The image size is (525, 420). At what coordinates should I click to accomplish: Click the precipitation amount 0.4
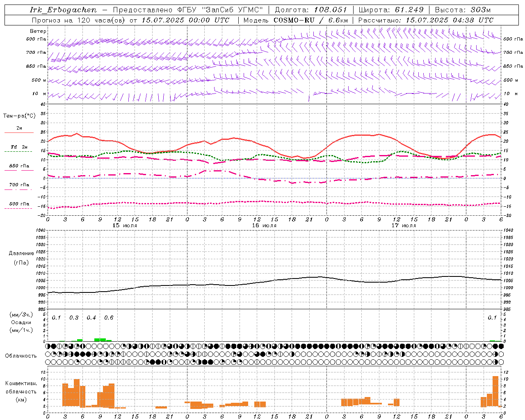click(91, 318)
